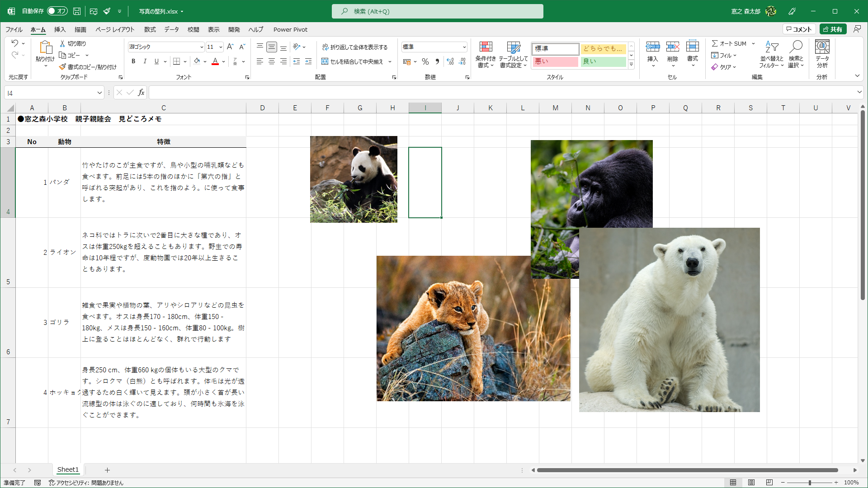868x488 pixels.
Task: Switch to Page Layout view in status bar
Action: coord(751,483)
